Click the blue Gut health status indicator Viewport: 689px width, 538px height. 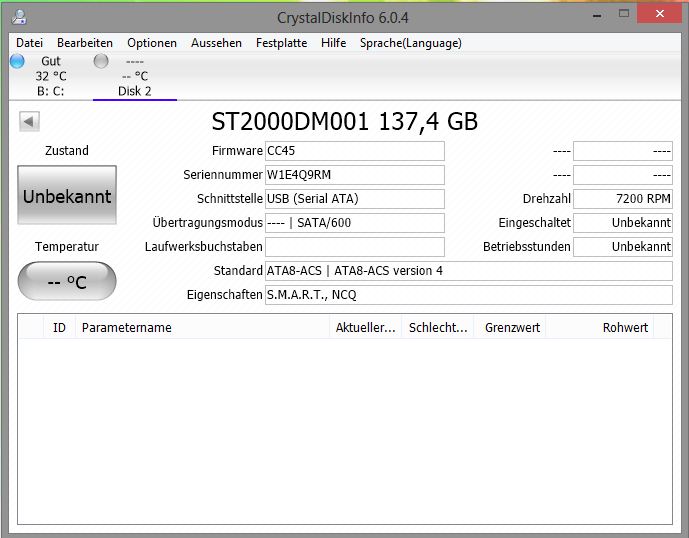coord(18,61)
